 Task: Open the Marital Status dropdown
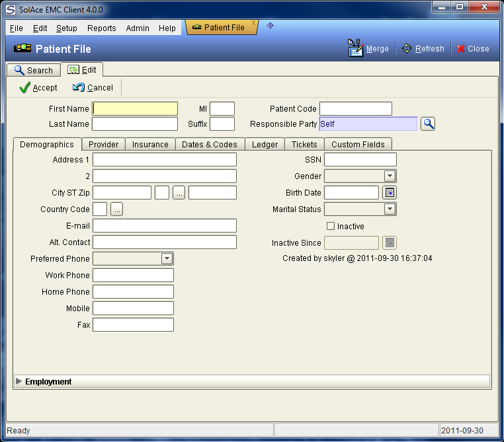click(x=390, y=209)
